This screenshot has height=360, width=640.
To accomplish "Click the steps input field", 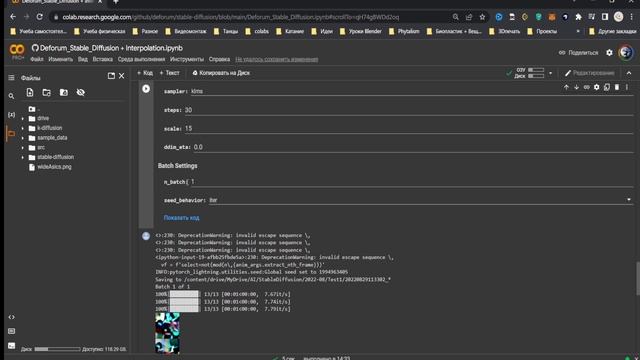I will click(408, 110).
